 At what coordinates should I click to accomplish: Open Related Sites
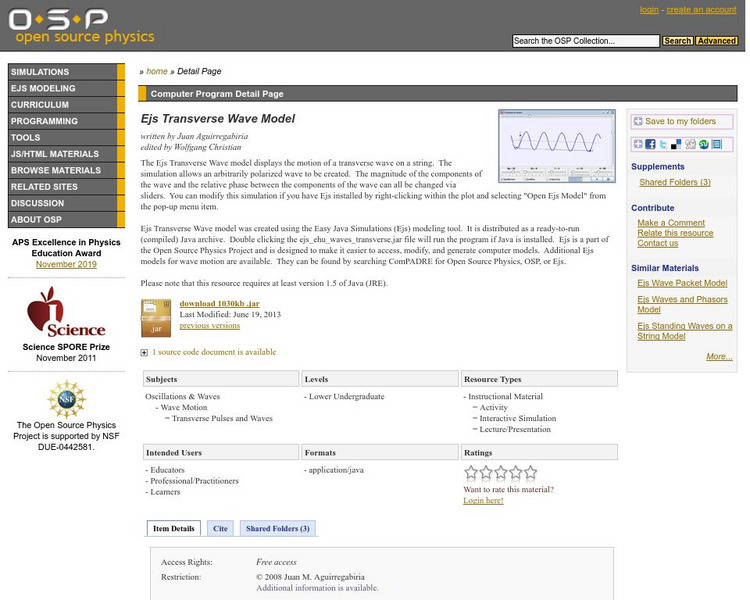[66, 187]
